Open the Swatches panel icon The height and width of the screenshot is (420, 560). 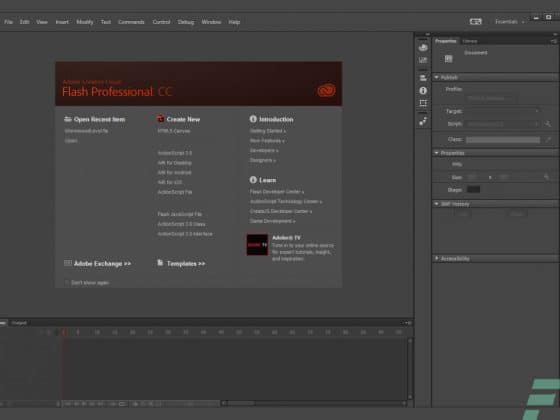tap(423, 60)
